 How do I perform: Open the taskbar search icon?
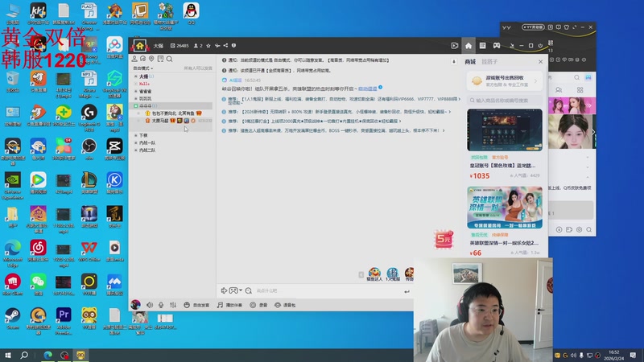[x=24, y=355]
